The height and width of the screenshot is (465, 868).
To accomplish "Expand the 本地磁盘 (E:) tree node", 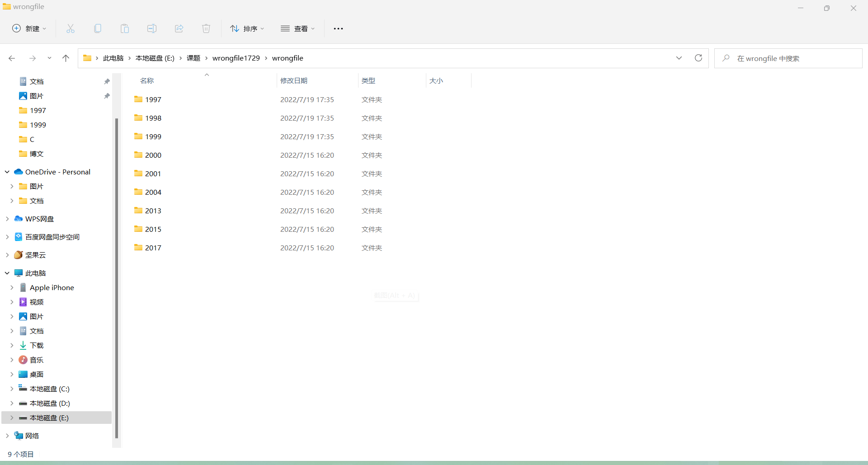I will click(12, 418).
